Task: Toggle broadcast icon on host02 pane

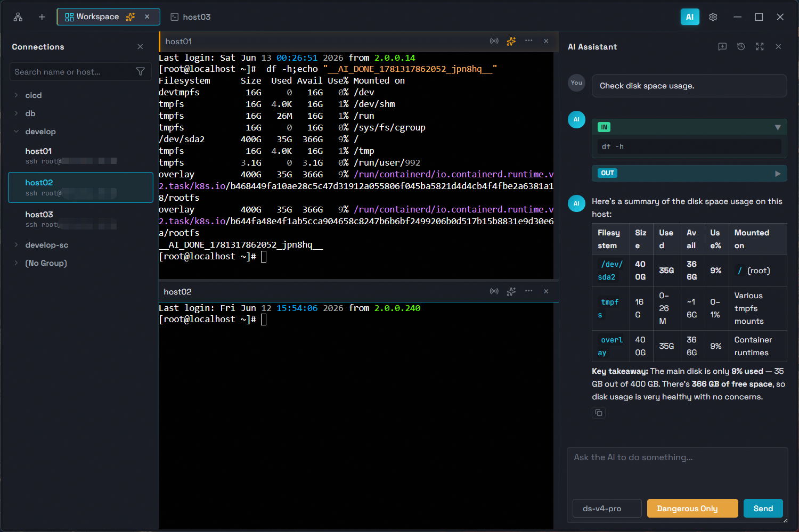Action: [494, 291]
